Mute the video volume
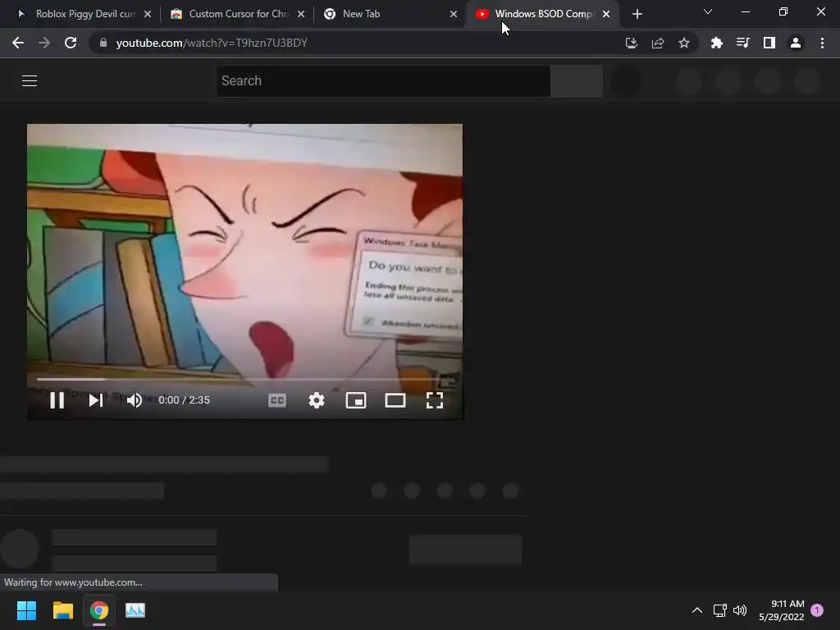The image size is (840, 630). pyautogui.click(x=135, y=400)
